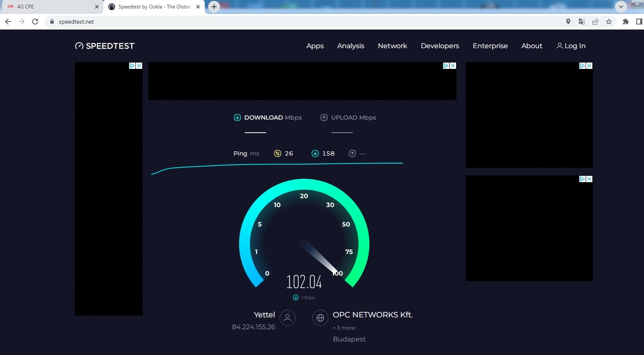Click the download latency icon
Viewport: 644px width, 355px height.
pos(315,153)
